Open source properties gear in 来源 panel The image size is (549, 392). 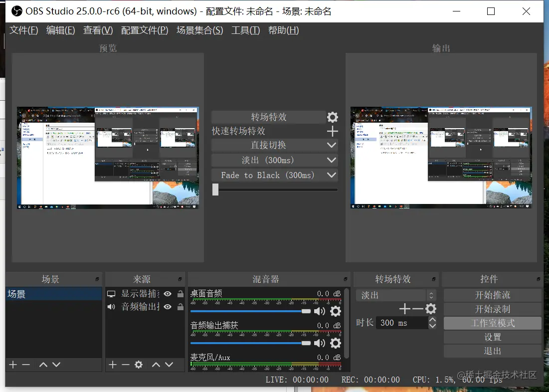coord(139,365)
